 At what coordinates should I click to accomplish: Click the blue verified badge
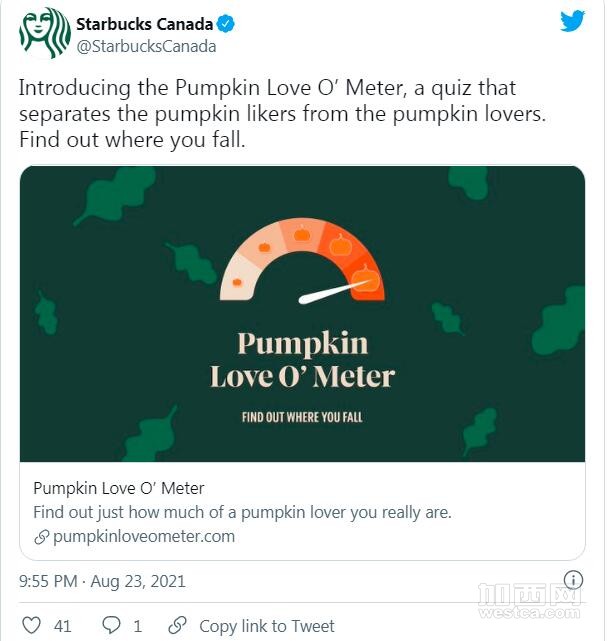pos(225,24)
